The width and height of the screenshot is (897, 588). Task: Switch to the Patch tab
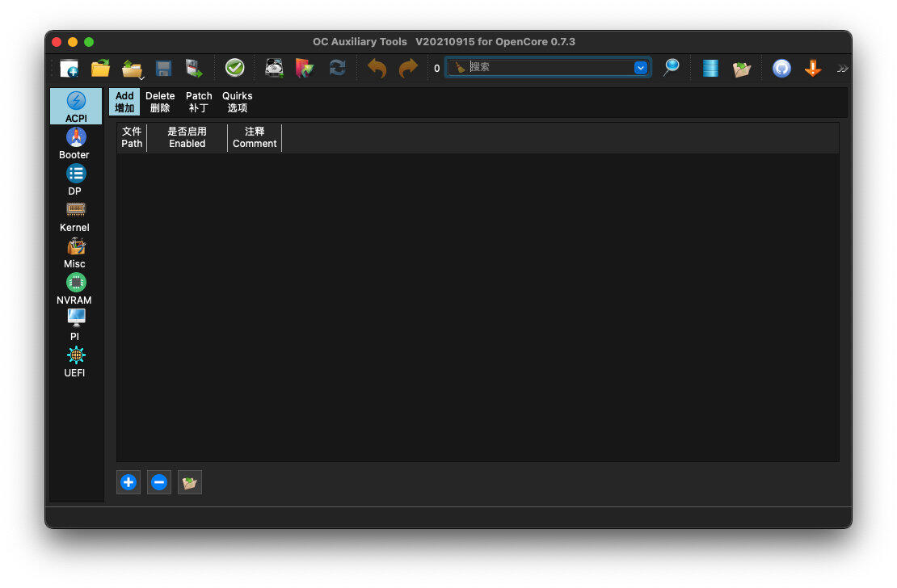[199, 102]
